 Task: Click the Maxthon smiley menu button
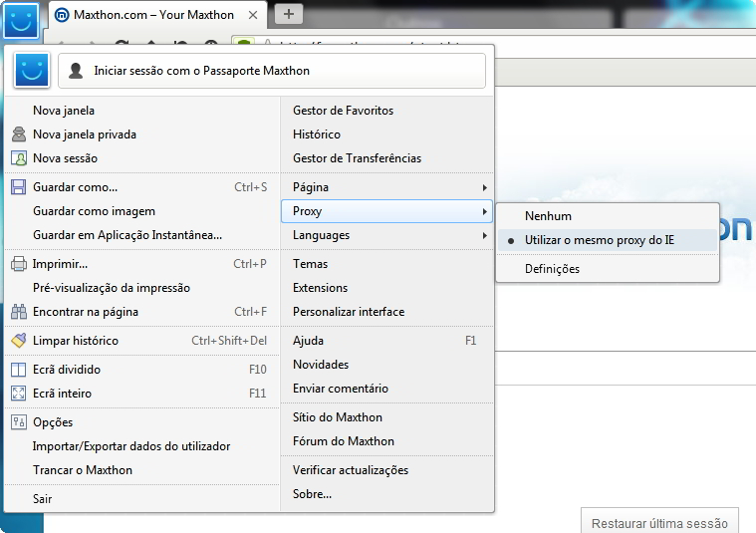[20, 20]
